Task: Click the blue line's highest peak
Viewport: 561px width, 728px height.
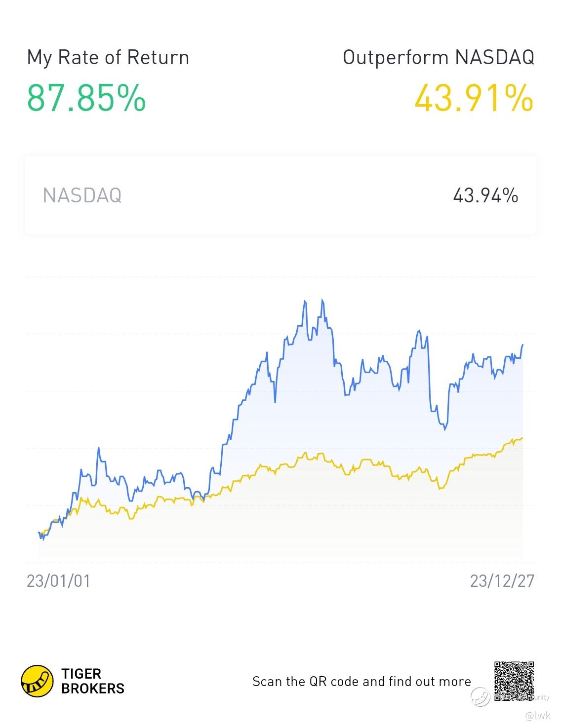Action: coord(322,300)
